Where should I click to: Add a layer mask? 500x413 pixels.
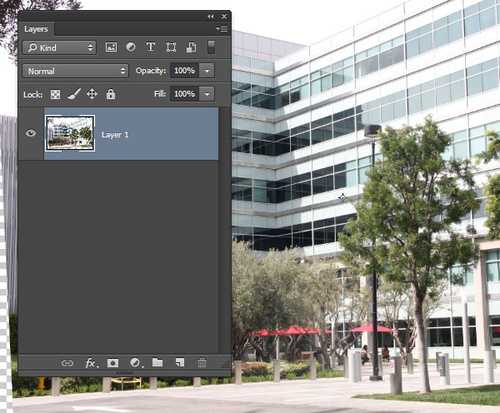coord(113,363)
